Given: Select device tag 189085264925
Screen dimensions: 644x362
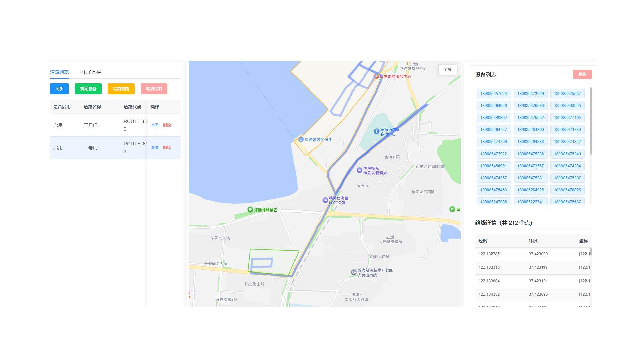Looking at the screenshot, I should [x=531, y=190].
